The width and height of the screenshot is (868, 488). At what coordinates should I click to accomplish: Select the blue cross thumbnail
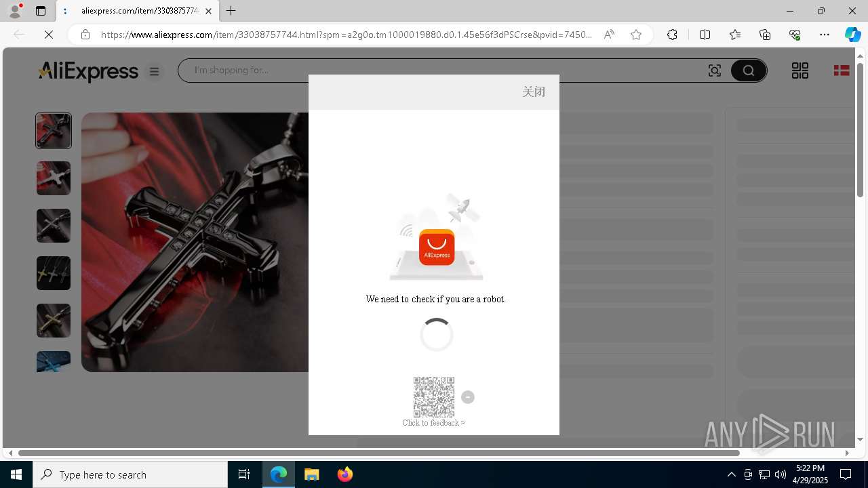(54, 361)
